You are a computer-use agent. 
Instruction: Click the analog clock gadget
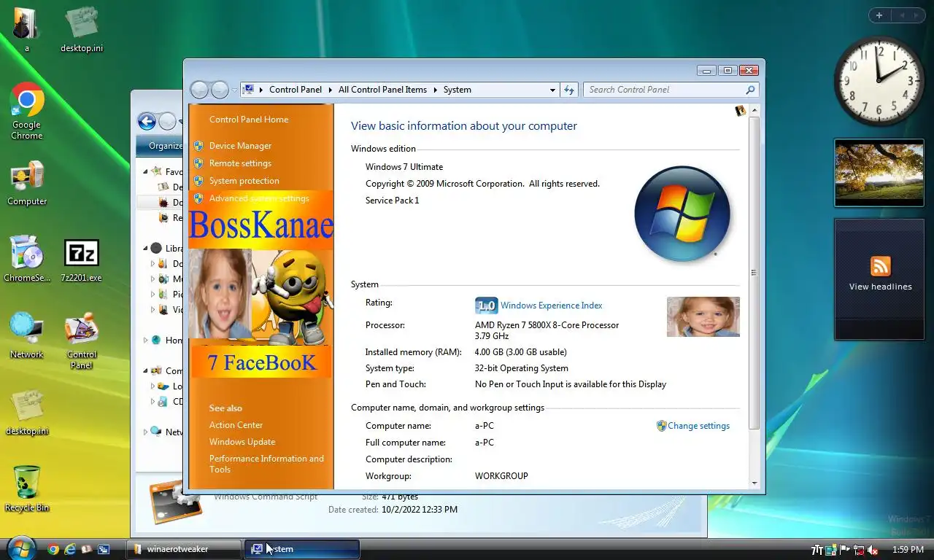[879, 81]
